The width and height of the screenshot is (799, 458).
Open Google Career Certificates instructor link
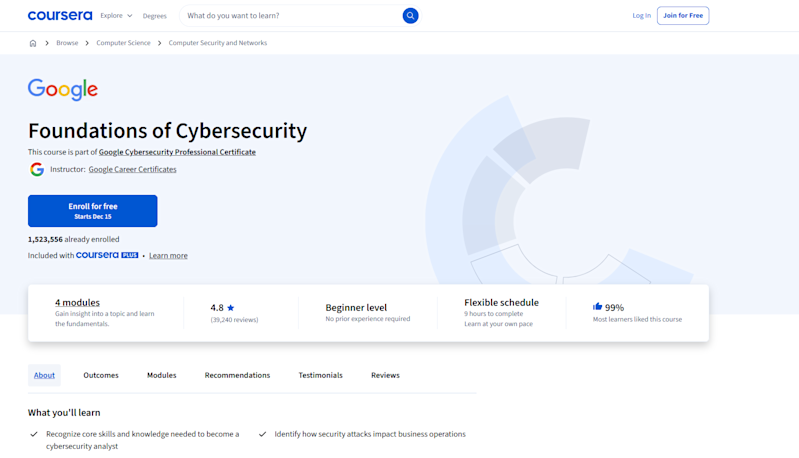pos(132,170)
